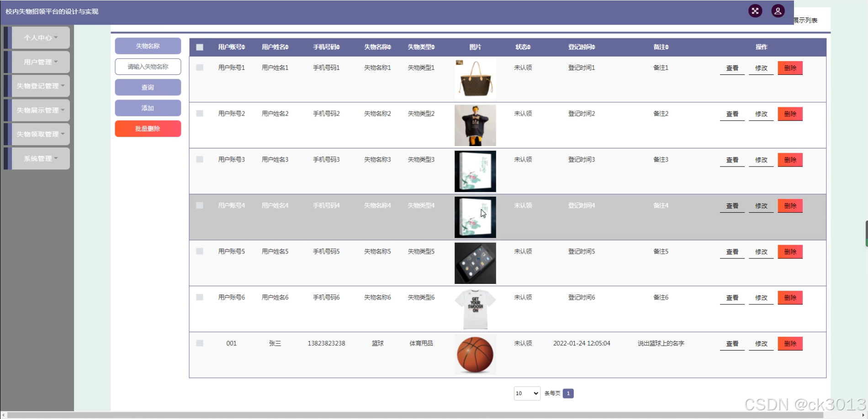The height and width of the screenshot is (419, 868).
Task: Click the 查询 search button
Action: (x=148, y=87)
